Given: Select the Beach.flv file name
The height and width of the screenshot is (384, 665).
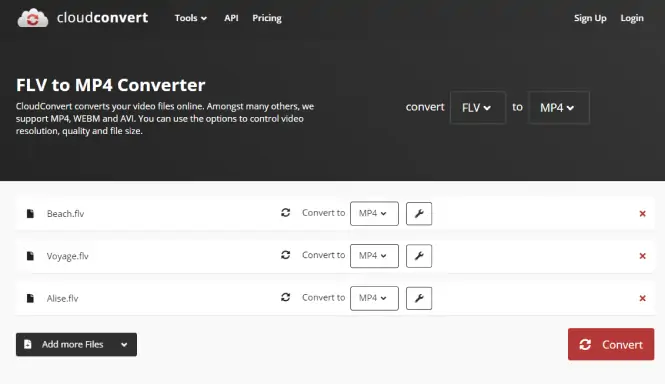Looking at the screenshot, I should [x=65, y=214].
